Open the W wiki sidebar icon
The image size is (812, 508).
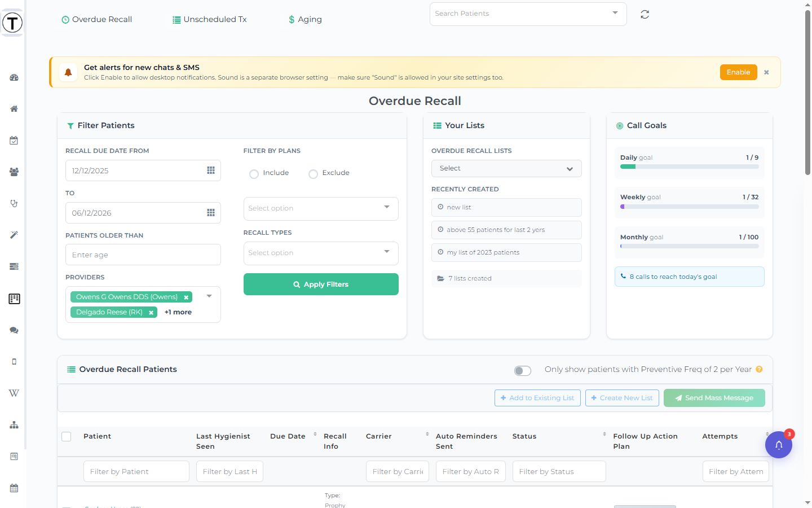(x=14, y=393)
